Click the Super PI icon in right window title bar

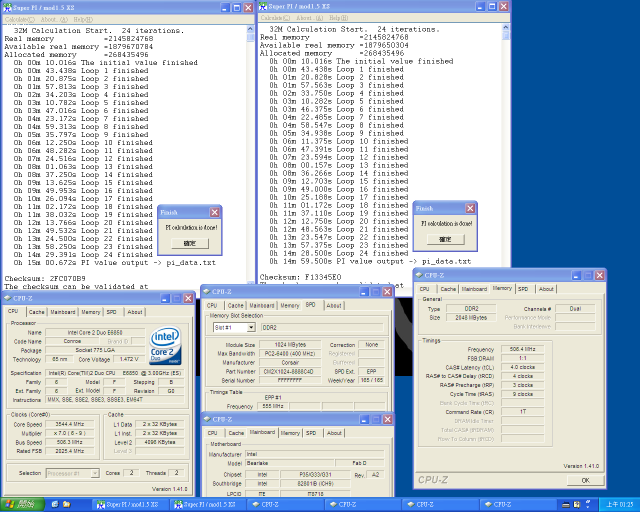coord(263,7)
